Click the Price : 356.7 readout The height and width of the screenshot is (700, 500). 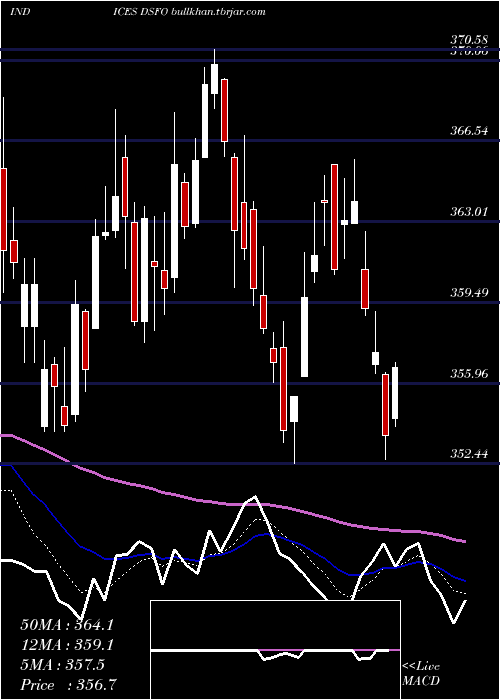pos(67,685)
